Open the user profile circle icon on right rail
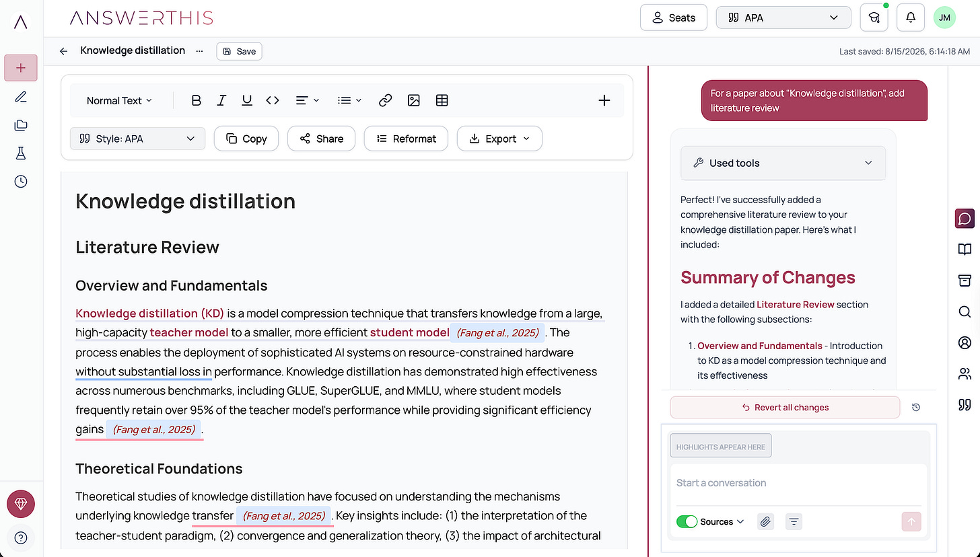 click(x=965, y=342)
